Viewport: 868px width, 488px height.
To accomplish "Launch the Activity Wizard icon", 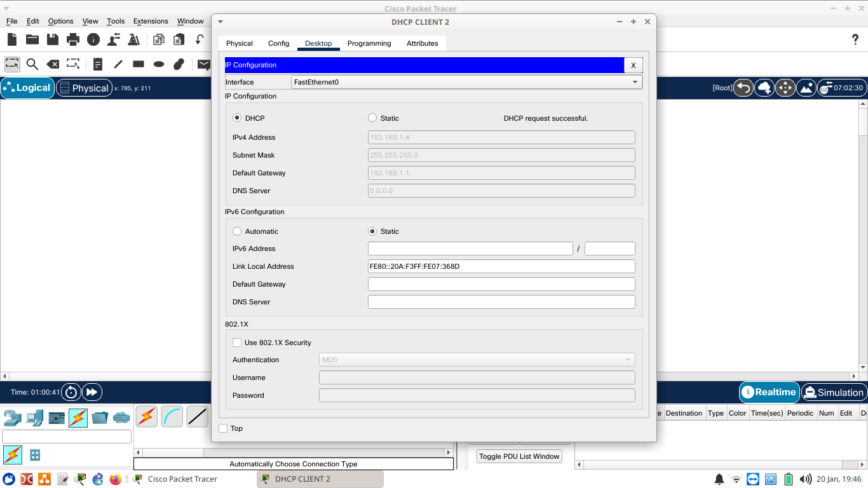I will (134, 39).
